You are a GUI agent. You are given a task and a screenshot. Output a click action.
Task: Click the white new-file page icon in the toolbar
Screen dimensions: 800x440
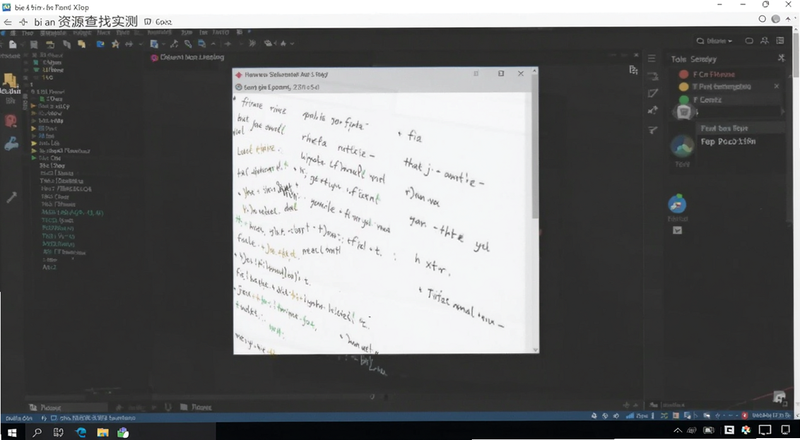point(13,44)
